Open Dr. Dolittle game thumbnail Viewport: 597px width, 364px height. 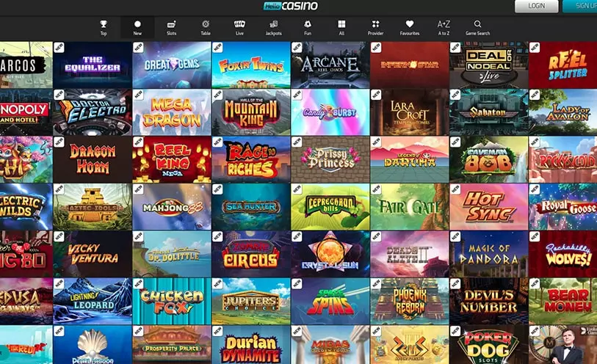pos(172,254)
